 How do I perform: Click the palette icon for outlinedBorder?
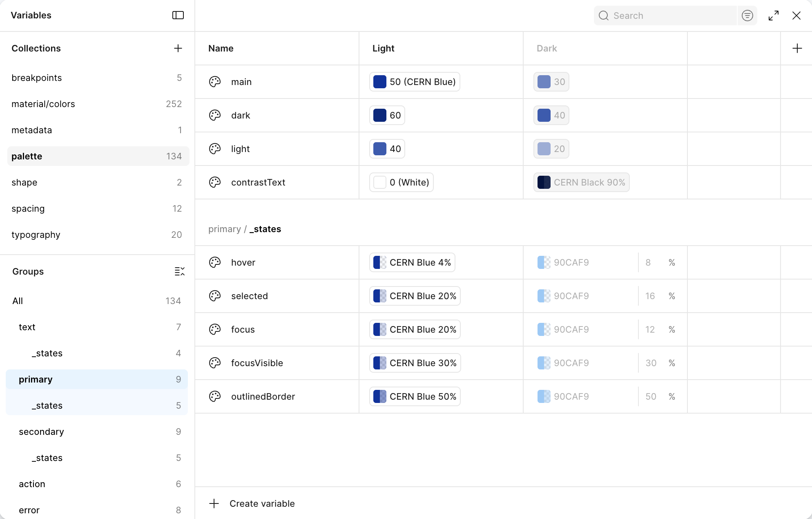(x=215, y=396)
